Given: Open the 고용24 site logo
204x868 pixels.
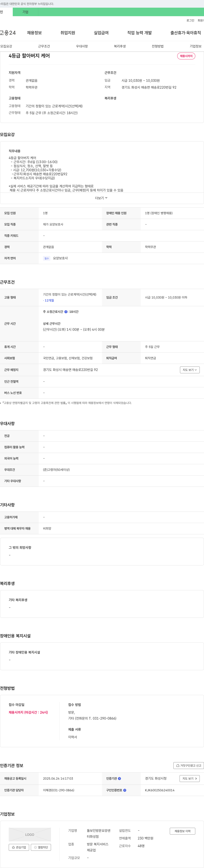Looking at the screenshot, I should pos(8,33).
